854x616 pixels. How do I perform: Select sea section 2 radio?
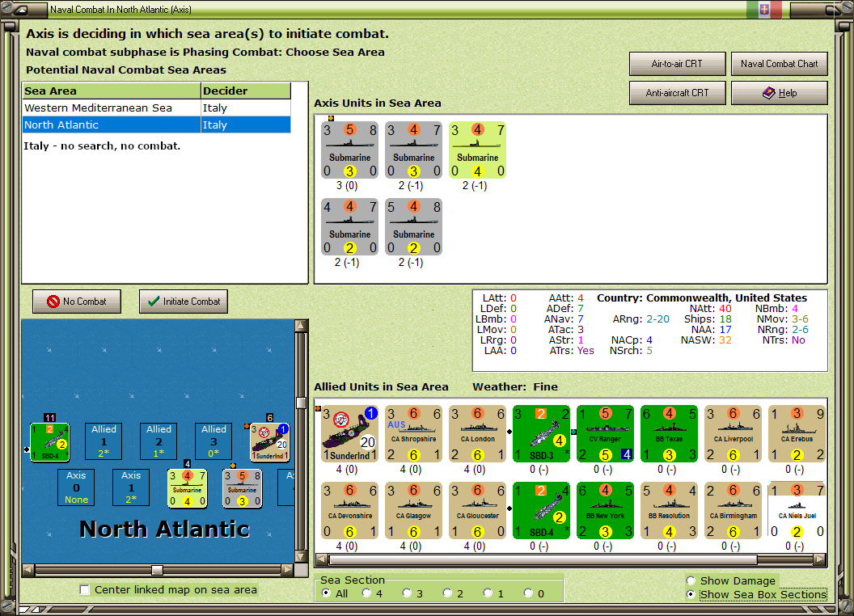pyautogui.click(x=447, y=593)
